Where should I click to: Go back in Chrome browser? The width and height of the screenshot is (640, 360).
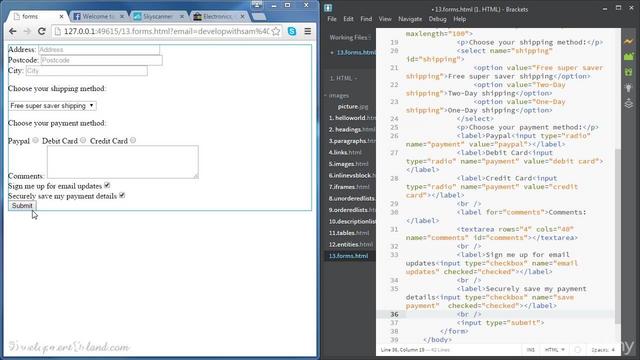coord(13,31)
